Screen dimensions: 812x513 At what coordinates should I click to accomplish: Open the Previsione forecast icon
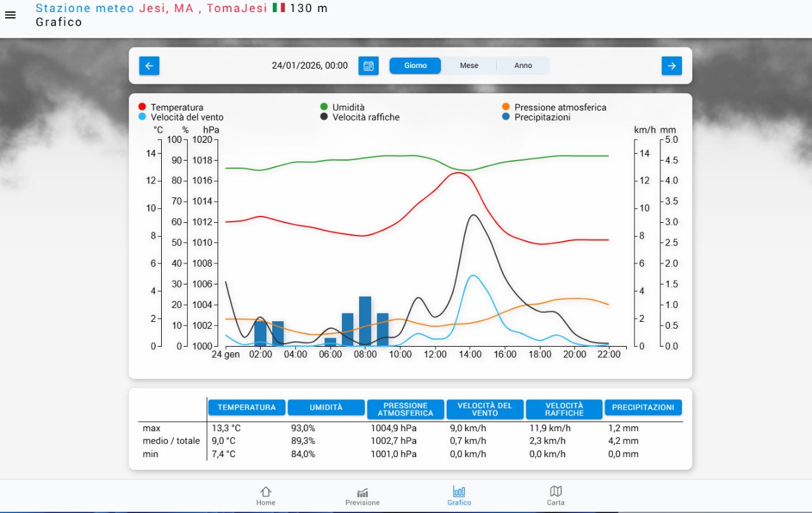coord(362,493)
